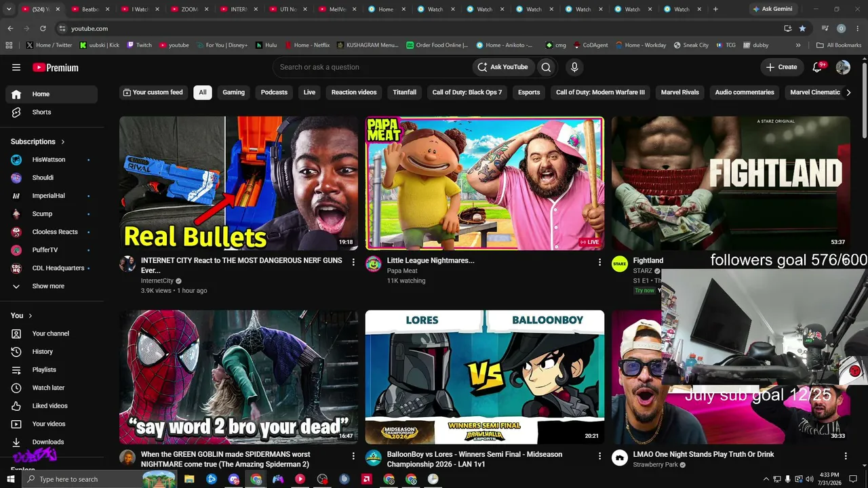The image size is (868, 488).
Task: Select the Gaming chip
Action: 234,92
